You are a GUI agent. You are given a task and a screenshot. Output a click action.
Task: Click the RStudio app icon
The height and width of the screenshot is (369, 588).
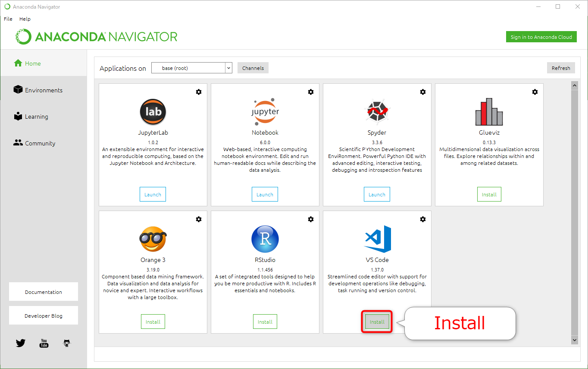pyautogui.click(x=265, y=239)
